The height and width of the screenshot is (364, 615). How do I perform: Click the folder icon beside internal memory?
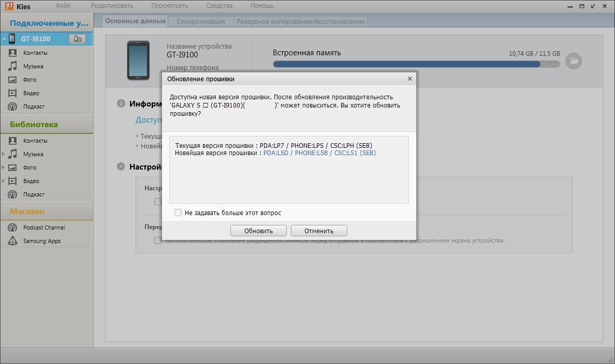point(573,61)
